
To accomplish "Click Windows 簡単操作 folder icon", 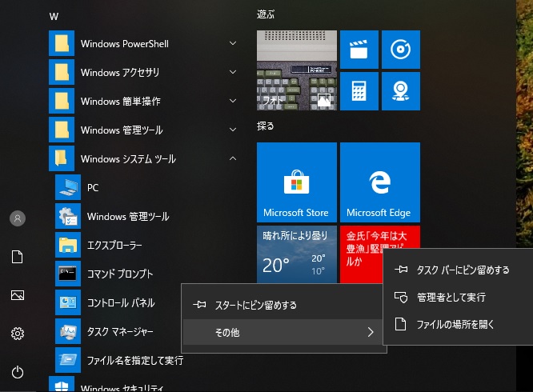I will (x=62, y=101).
